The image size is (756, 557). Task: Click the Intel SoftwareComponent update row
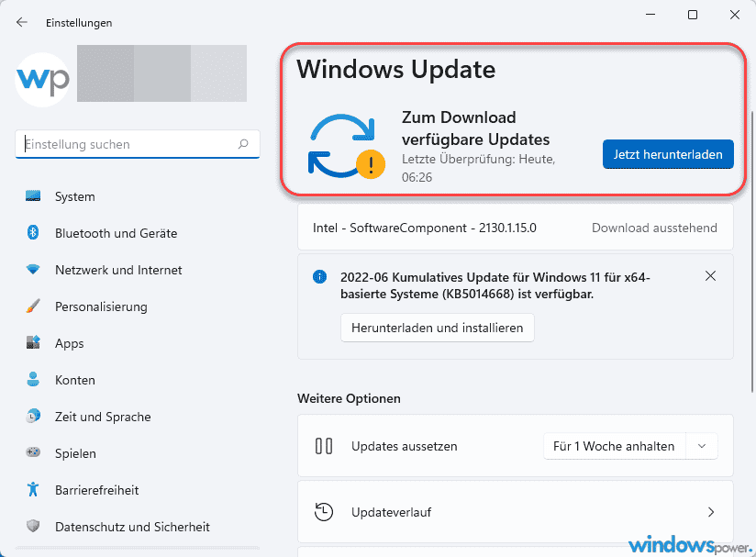pos(516,228)
